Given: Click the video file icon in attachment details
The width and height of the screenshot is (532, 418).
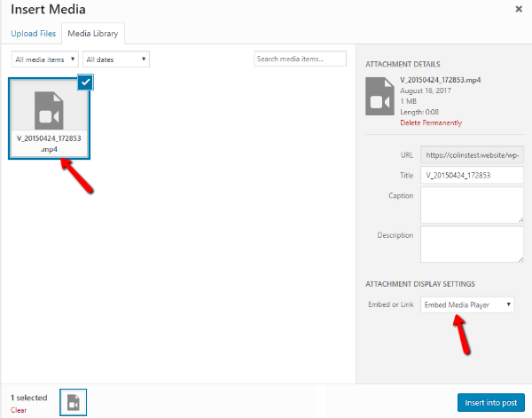Looking at the screenshot, I should pyautogui.click(x=379, y=97).
